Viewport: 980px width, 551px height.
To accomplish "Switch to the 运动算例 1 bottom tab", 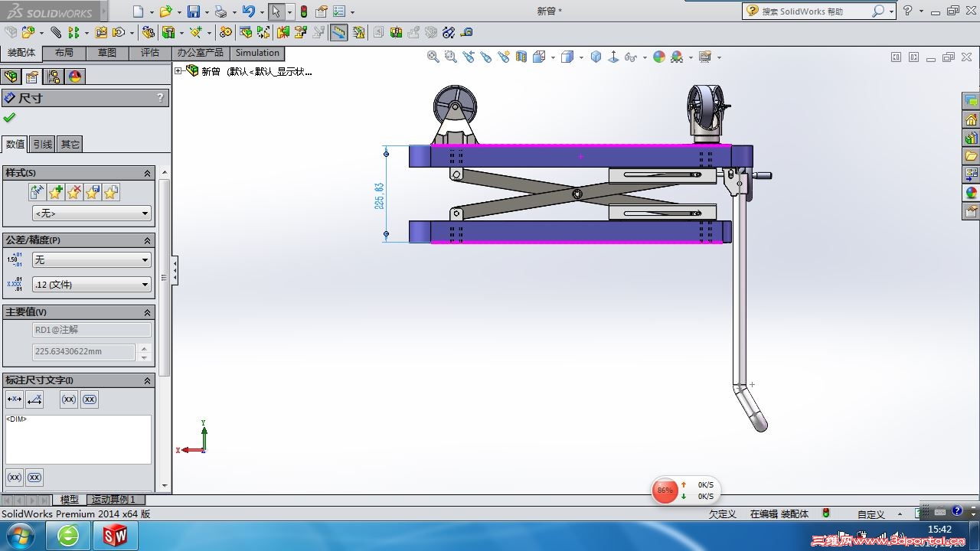I will coord(113,500).
